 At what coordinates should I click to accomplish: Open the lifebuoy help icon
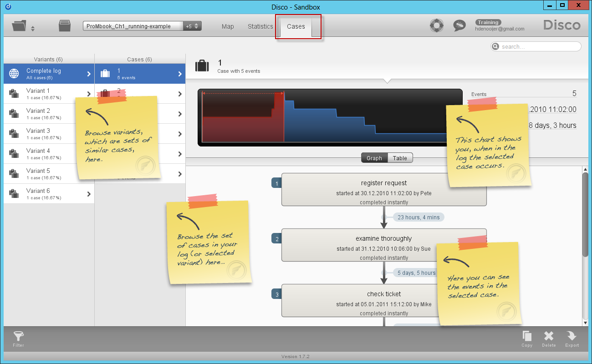[x=437, y=25]
